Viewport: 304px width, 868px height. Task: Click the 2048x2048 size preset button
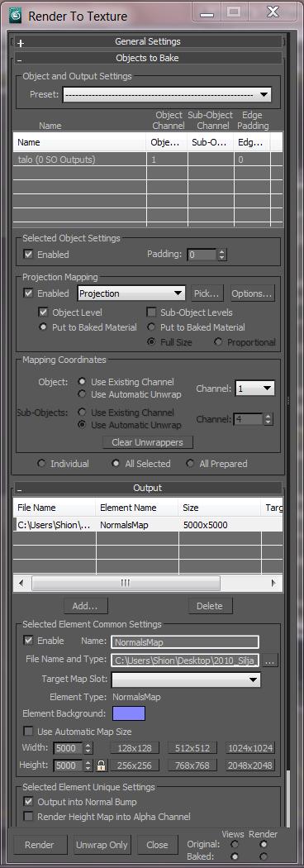pos(249,765)
